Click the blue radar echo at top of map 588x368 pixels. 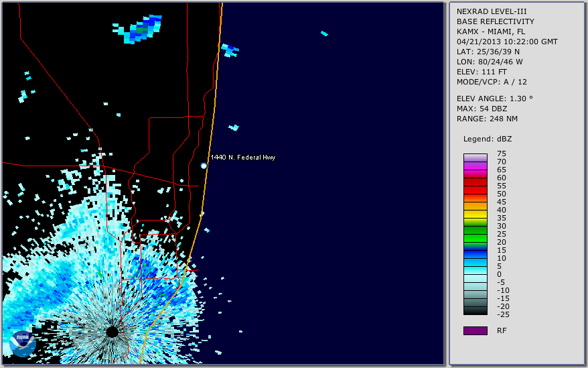click(138, 29)
